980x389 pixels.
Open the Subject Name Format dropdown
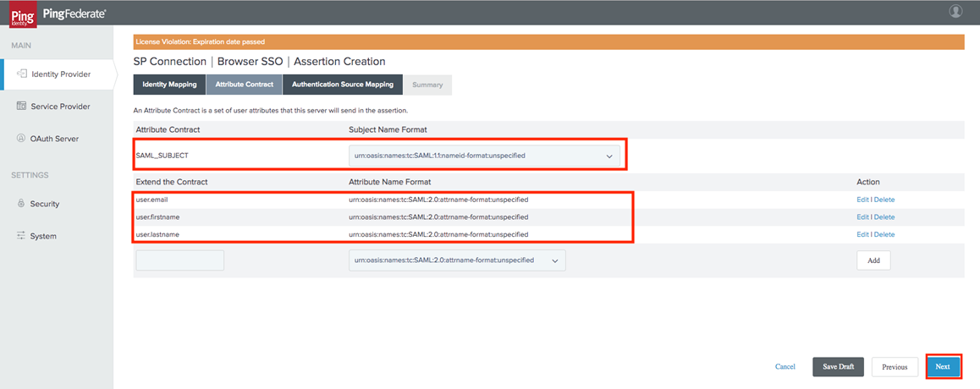(x=484, y=156)
